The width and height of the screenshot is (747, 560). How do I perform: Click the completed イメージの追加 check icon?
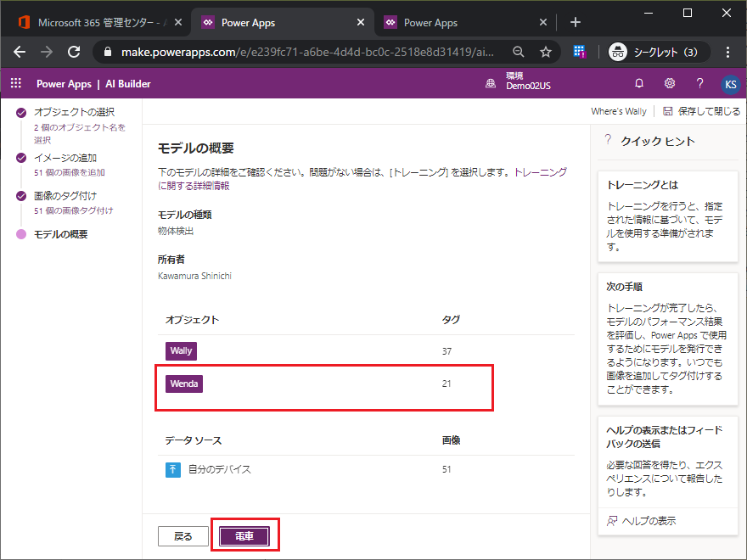(x=21, y=158)
